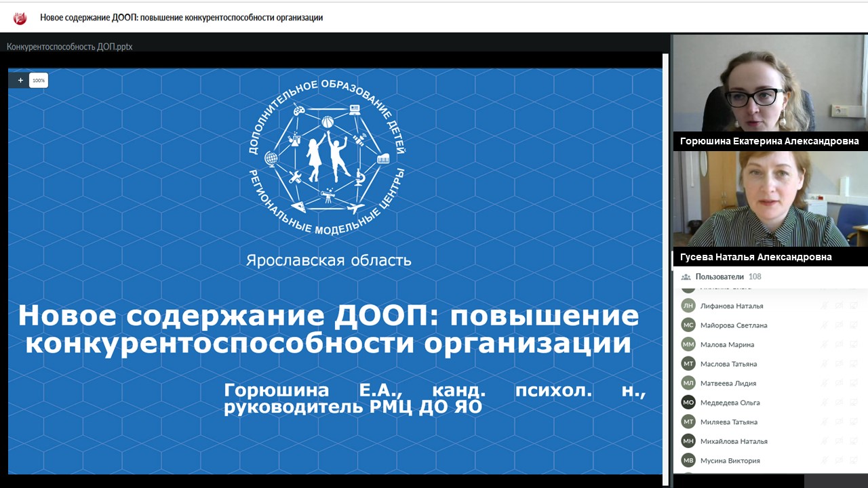Click the avatar beside Миляева Татьяна

click(x=688, y=422)
